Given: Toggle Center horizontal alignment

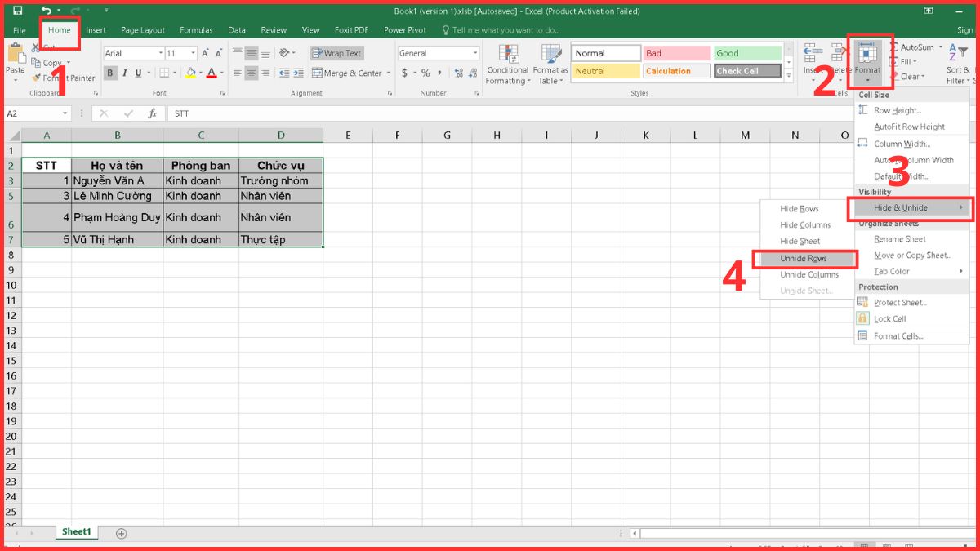Looking at the screenshot, I should click(252, 73).
